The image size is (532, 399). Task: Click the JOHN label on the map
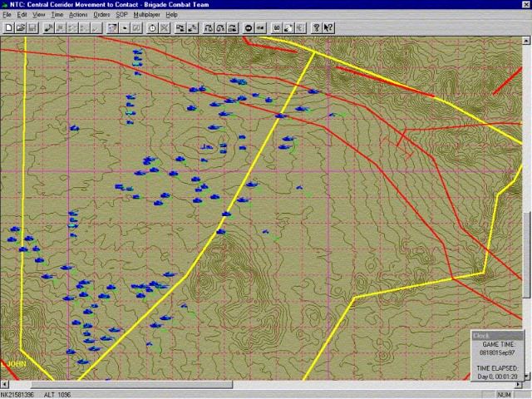(16, 364)
